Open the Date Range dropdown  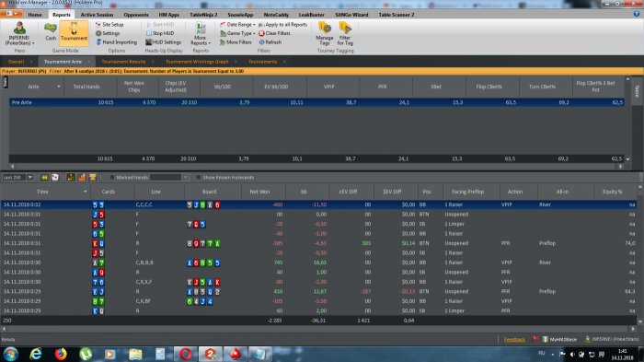coord(237,25)
